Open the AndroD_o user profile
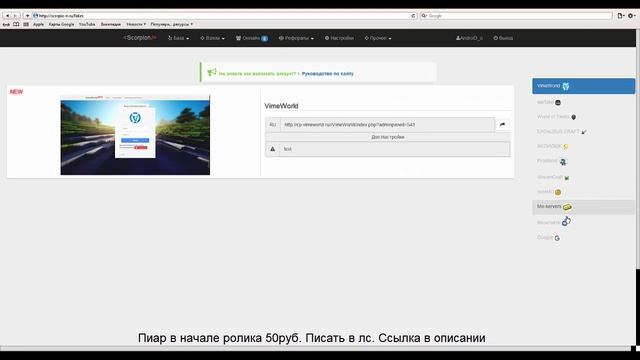Image resolution: width=640 pixels, height=360 pixels. coord(469,38)
